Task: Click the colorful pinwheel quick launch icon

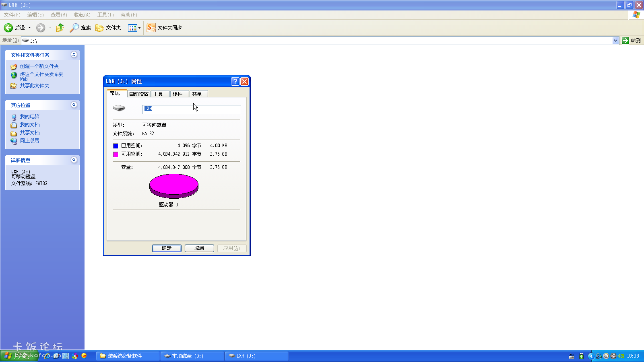Action: (74, 356)
